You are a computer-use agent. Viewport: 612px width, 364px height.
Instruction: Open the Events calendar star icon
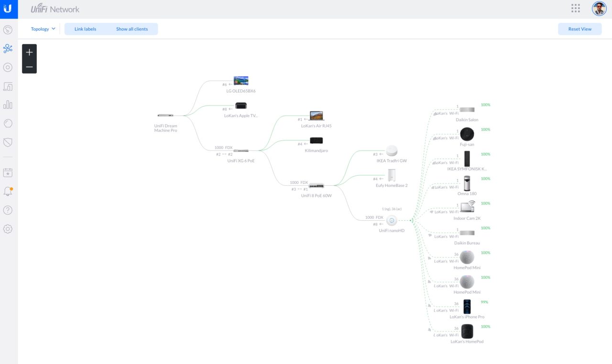pos(8,172)
